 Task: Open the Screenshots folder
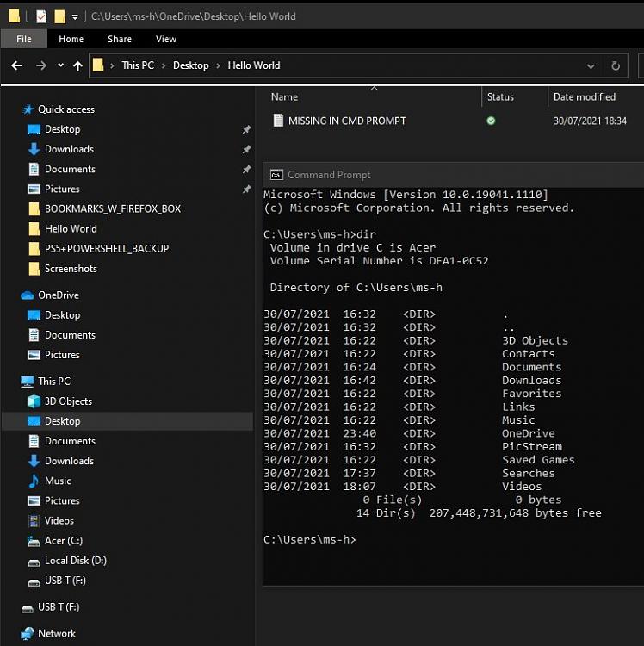(71, 269)
